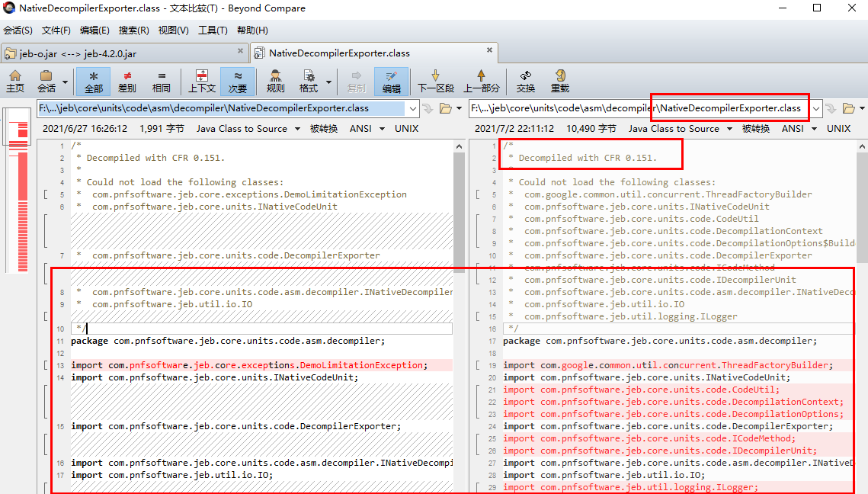The width and height of the screenshot is (868, 494).
Task: Jump to Previous Section (上一部分)
Action: (481, 81)
